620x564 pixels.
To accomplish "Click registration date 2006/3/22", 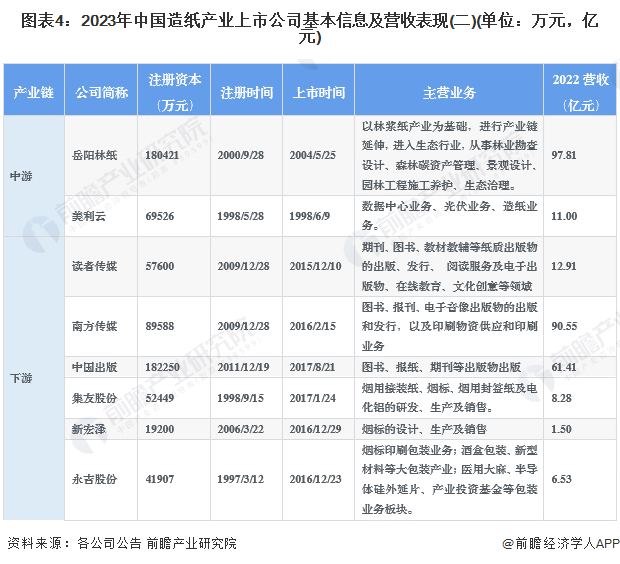I will coord(240,429).
